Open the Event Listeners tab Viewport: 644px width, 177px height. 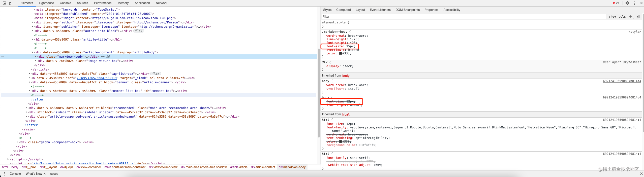380,10
